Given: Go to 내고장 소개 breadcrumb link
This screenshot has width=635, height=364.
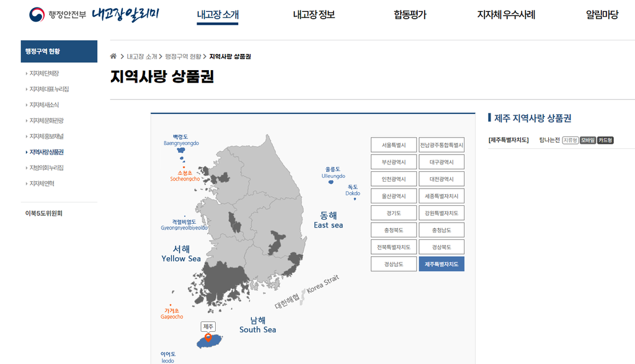Looking at the screenshot, I should pyautogui.click(x=142, y=56).
